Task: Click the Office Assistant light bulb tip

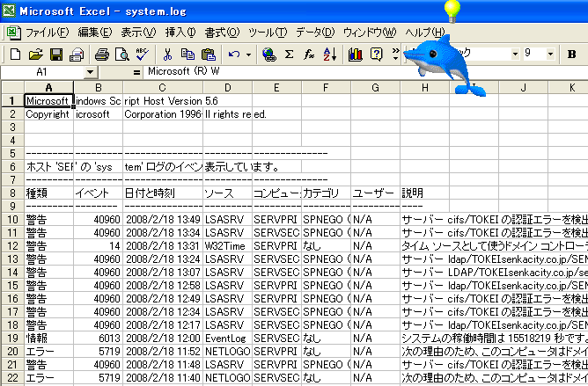Action: (452, 11)
